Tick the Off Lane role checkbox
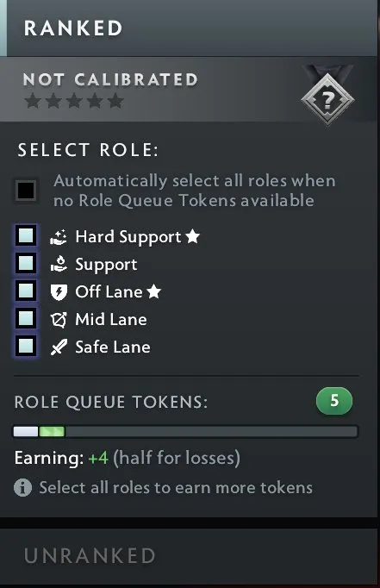The image size is (380, 588). [26, 291]
